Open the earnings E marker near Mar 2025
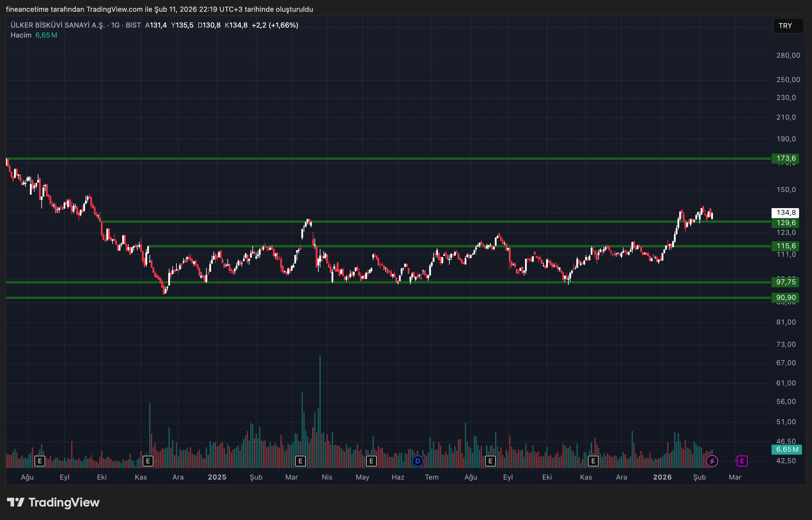 300,461
